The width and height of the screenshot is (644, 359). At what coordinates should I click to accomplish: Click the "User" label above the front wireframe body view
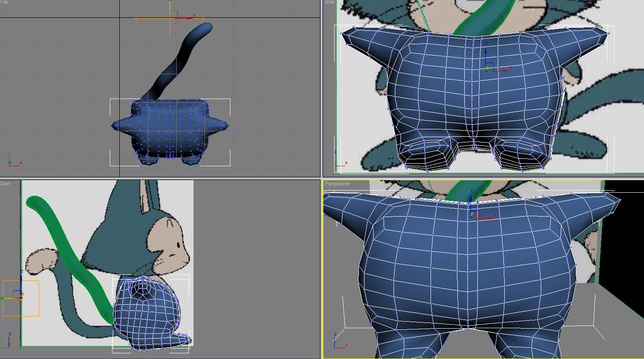[330, 2]
